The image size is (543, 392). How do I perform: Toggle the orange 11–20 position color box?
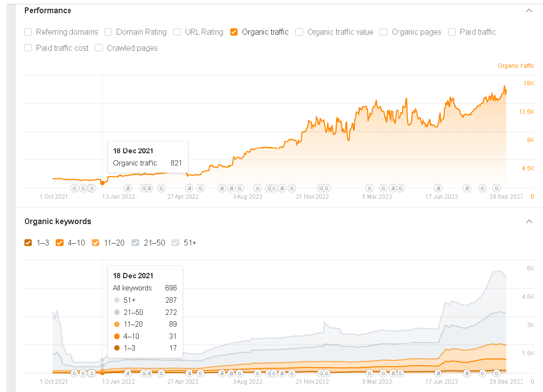pyautogui.click(x=96, y=243)
